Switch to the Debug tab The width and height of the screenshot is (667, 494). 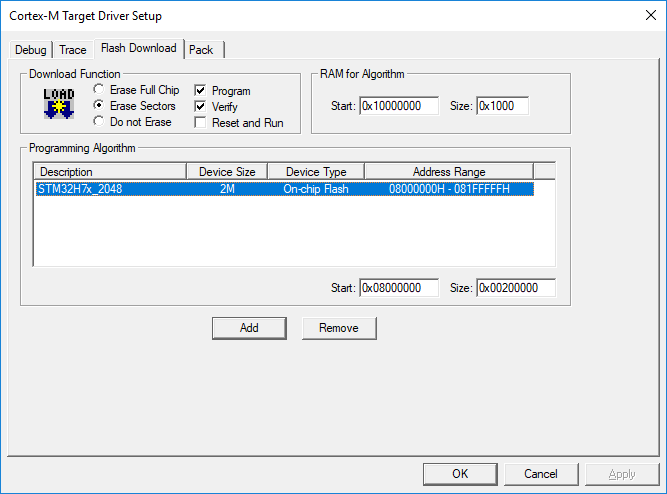click(31, 50)
